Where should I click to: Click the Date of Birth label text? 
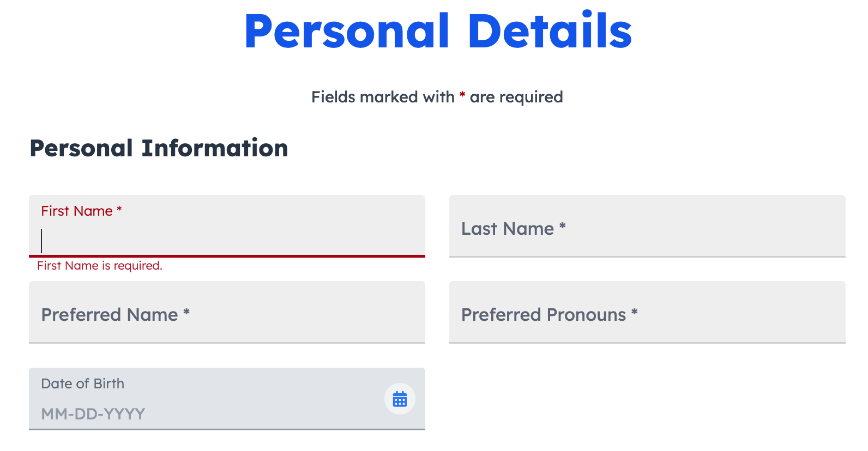(83, 383)
